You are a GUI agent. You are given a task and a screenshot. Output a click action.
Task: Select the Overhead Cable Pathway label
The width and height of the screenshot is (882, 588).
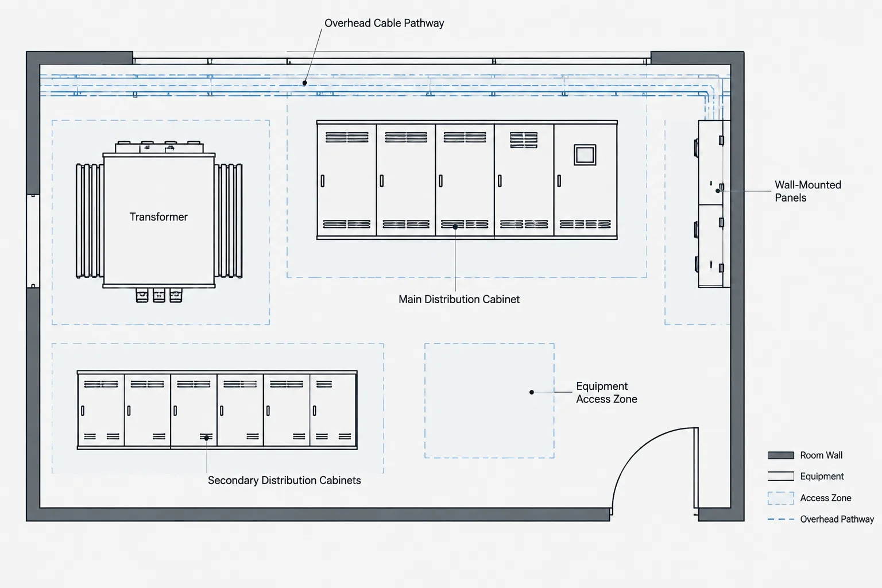point(384,24)
